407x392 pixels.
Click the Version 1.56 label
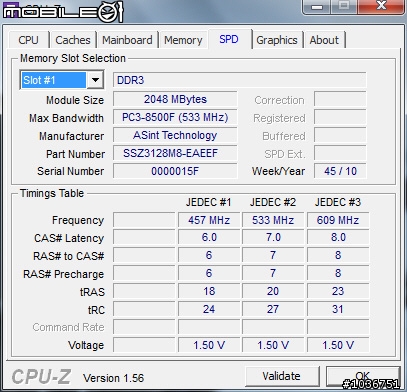[114, 378]
